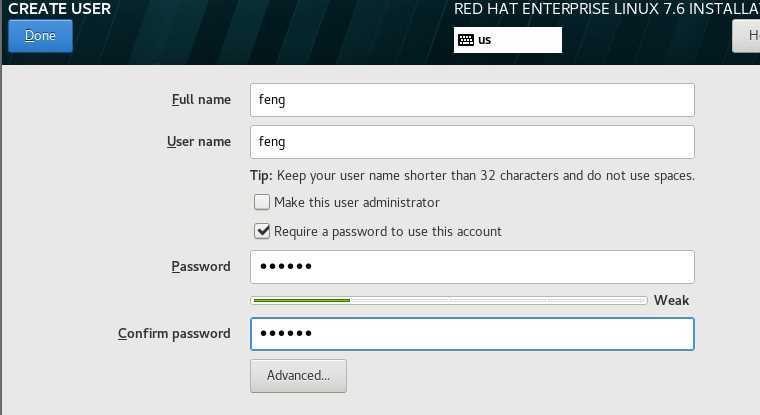Image resolution: width=760 pixels, height=415 pixels.
Task: Click the Make this user administrator text
Action: click(357, 202)
